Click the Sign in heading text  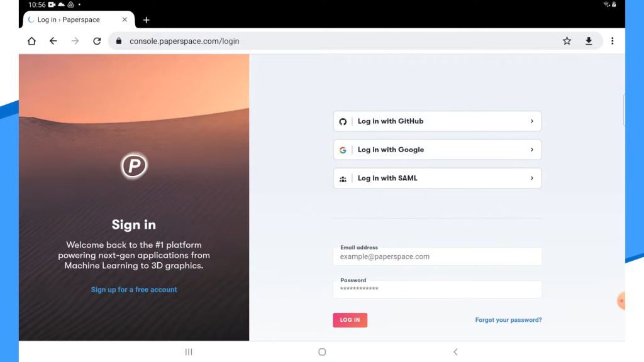[134, 224]
